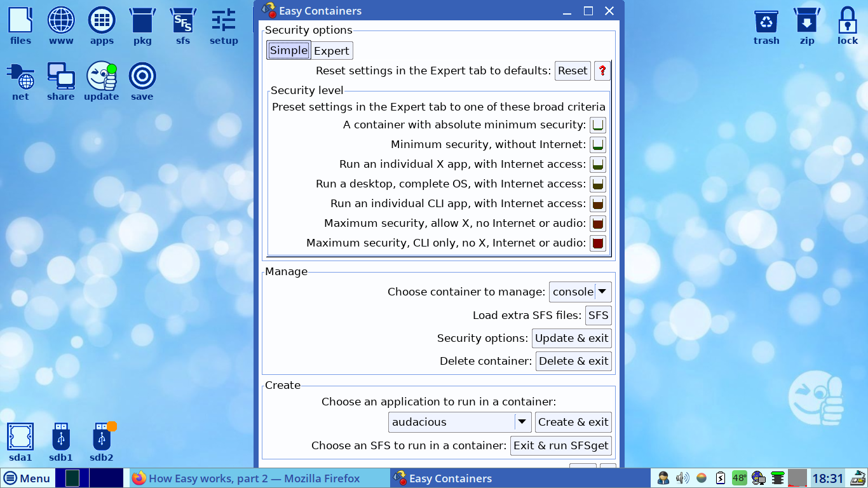This screenshot has width=868, height=488.
Task: Open the zip desktop icon
Action: click(x=807, y=25)
